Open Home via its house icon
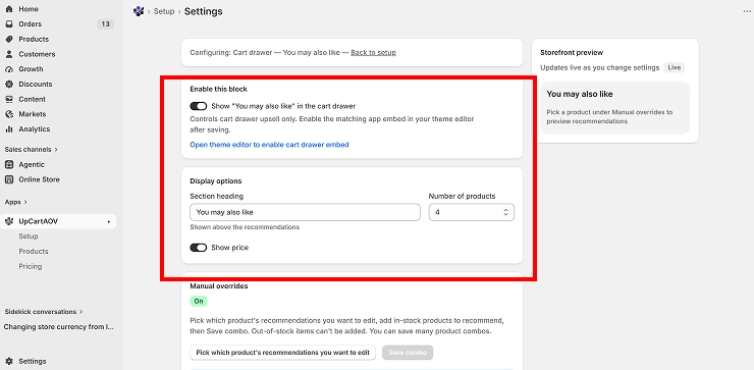The height and width of the screenshot is (370, 754). pyautogui.click(x=9, y=9)
